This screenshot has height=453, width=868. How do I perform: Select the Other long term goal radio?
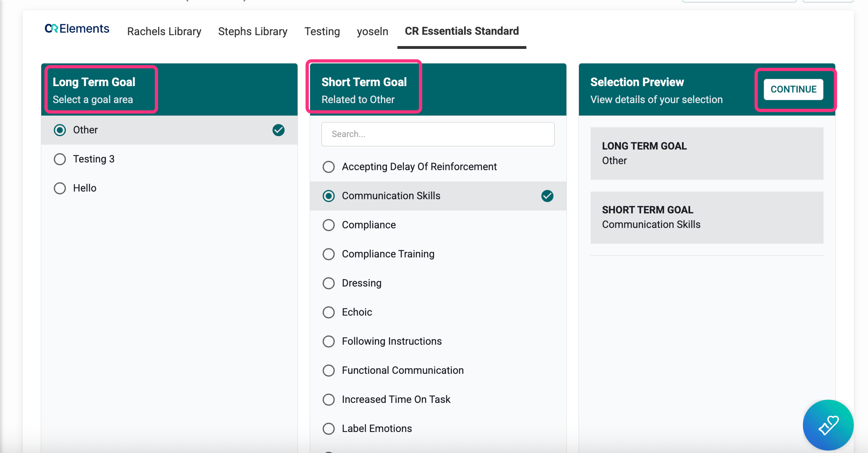click(60, 130)
